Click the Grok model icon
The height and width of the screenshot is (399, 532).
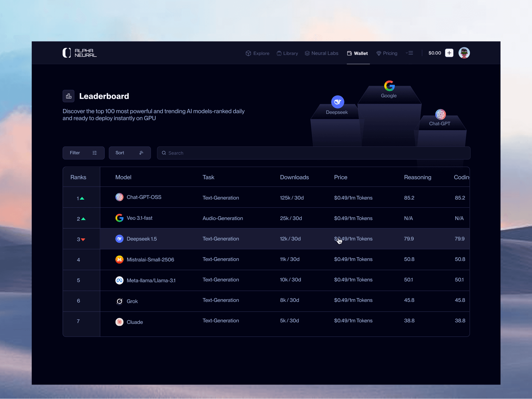click(x=119, y=301)
